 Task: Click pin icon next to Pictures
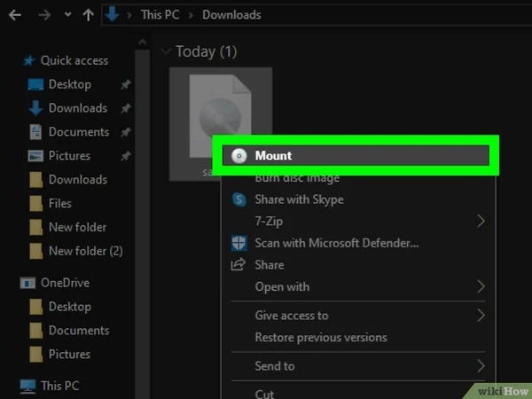126,156
